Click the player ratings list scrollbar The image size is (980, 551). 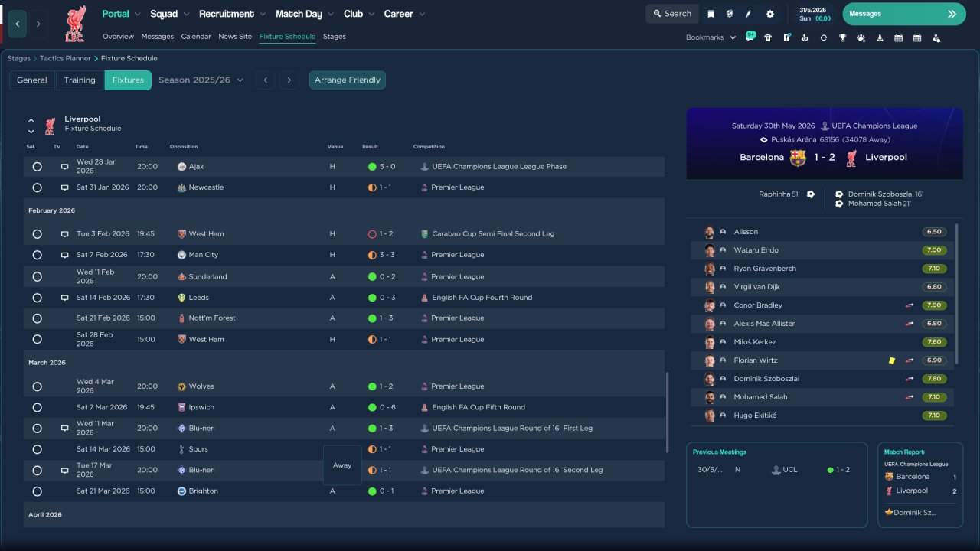click(x=957, y=295)
